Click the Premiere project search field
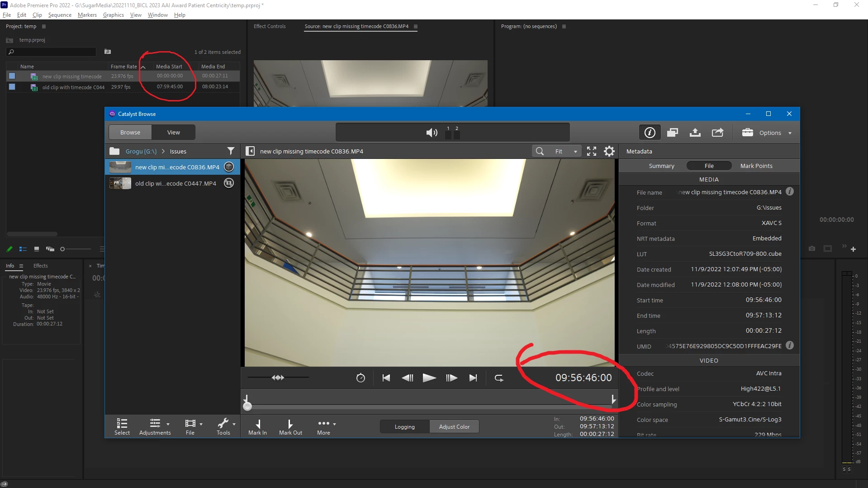 [51, 52]
